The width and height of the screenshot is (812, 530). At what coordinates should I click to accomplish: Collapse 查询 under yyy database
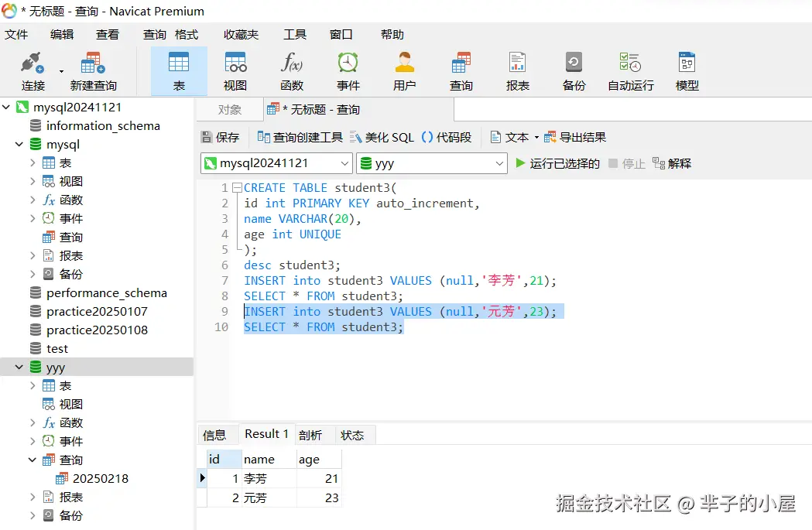click(x=33, y=460)
